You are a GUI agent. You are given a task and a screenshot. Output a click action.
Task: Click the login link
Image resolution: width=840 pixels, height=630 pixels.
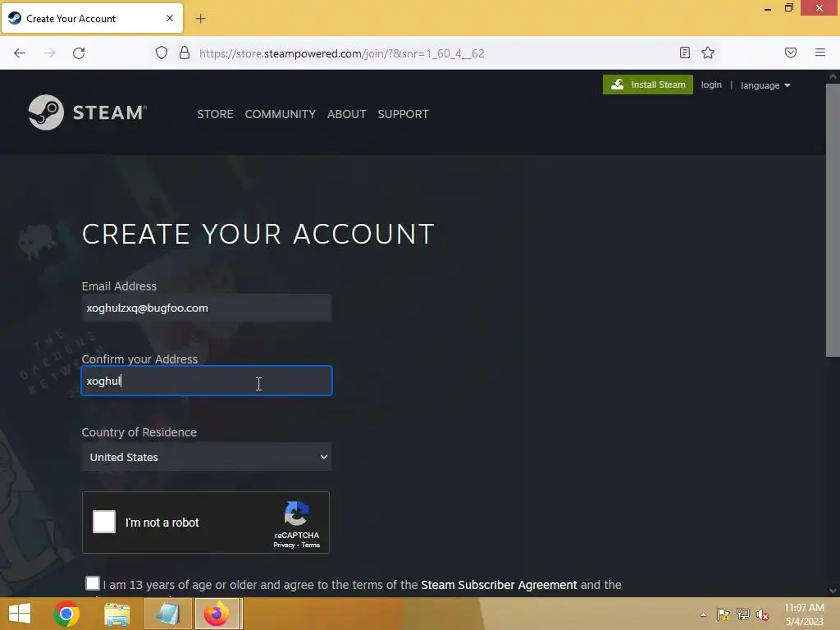click(x=711, y=84)
